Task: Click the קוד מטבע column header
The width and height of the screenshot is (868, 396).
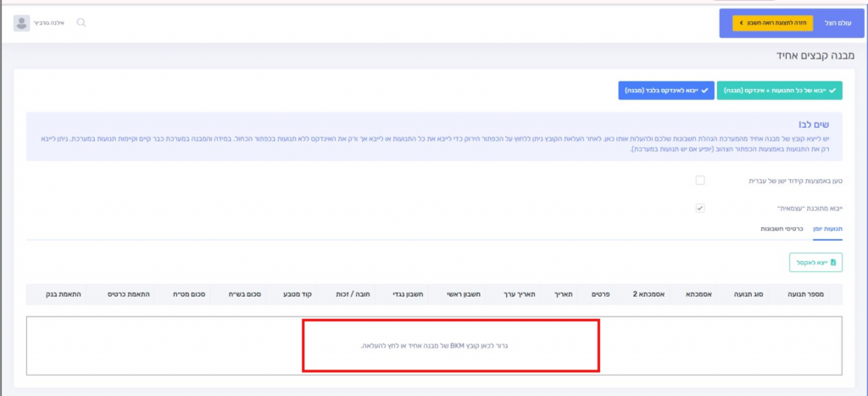Action: click(x=302, y=294)
